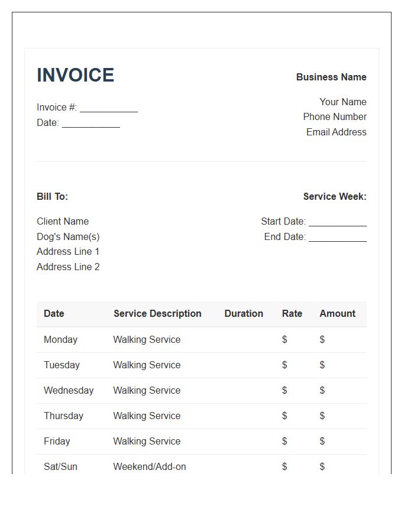Click the Amount $ in the Tuesday row
This screenshot has width=414, height=532.
click(322, 365)
